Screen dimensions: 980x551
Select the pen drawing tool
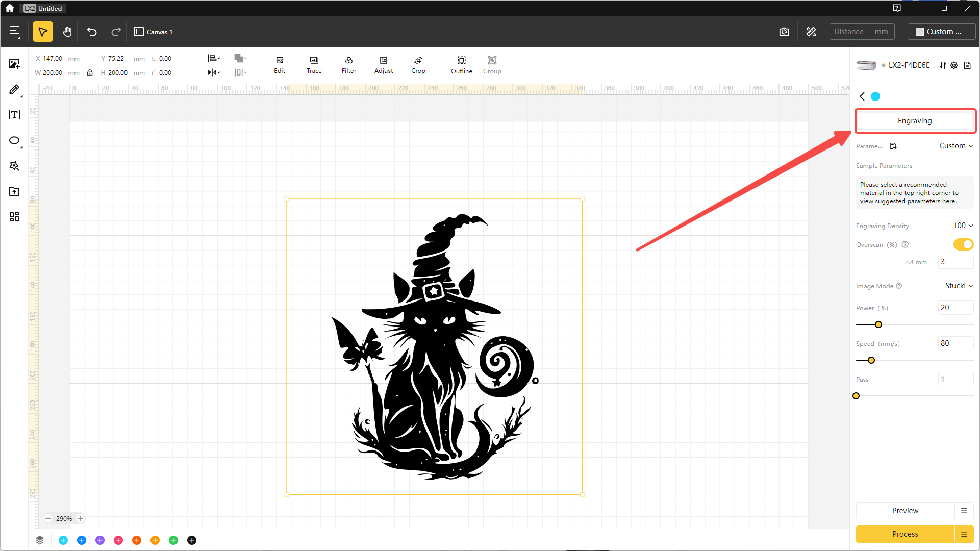click(14, 90)
